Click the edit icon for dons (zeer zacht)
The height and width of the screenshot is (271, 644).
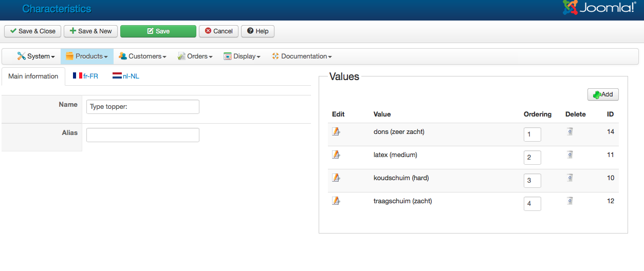336,131
